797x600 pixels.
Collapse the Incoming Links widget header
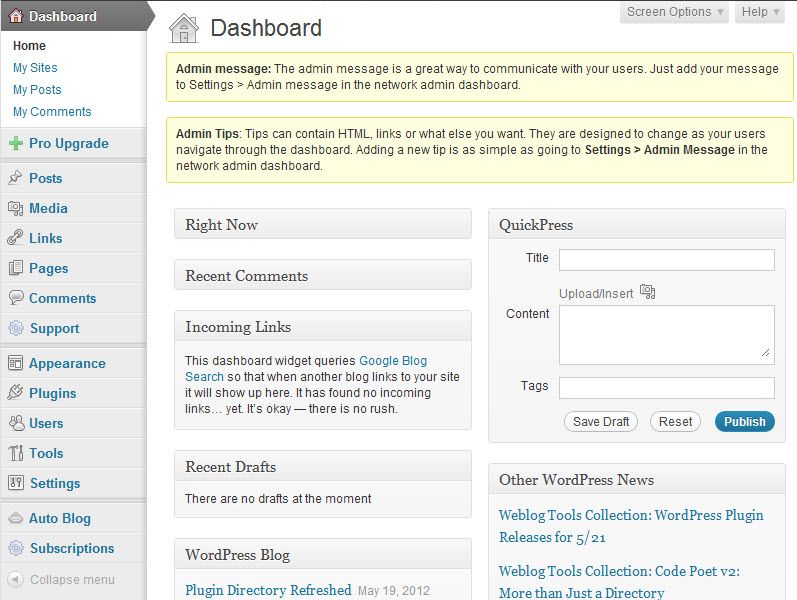(x=323, y=326)
